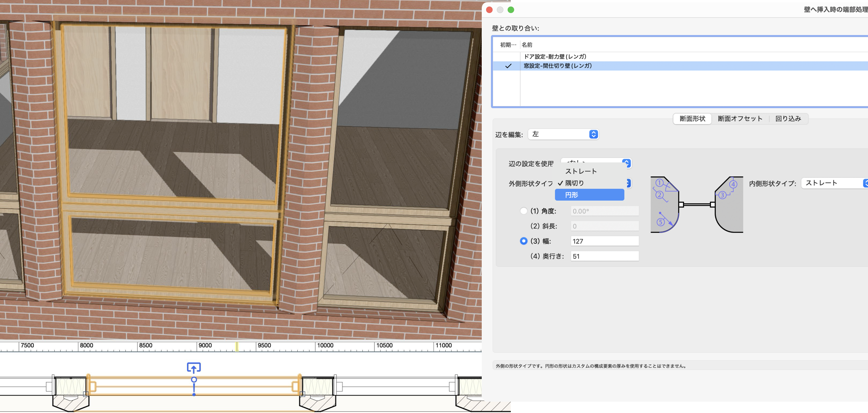Image resolution: width=868 pixels, height=413 pixels.
Task: Click the 9000 mark on the ruler
Action: (205, 345)
